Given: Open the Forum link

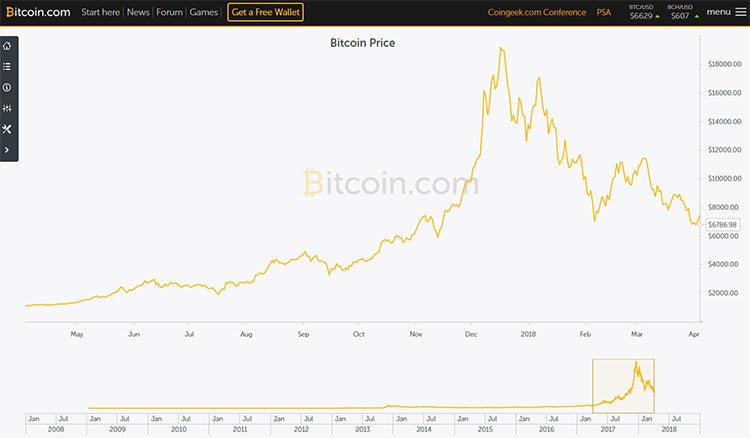Looking at the screenshot, I should point(169,12).
